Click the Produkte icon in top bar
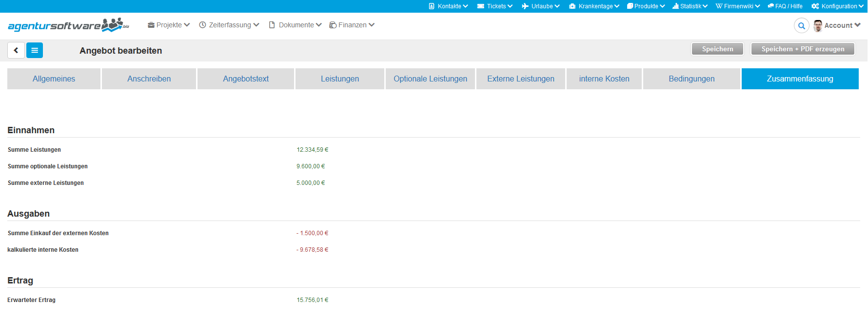 (x=630, y=6)
